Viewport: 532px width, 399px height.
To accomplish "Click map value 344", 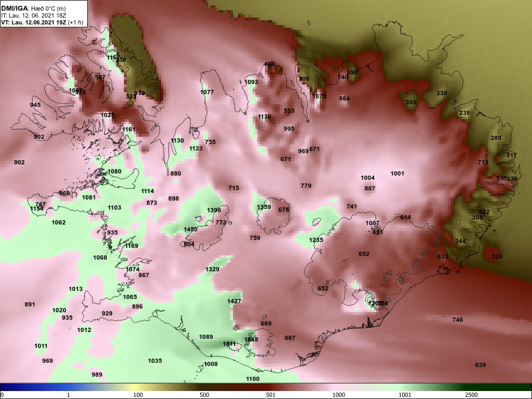I will (460, 241).
